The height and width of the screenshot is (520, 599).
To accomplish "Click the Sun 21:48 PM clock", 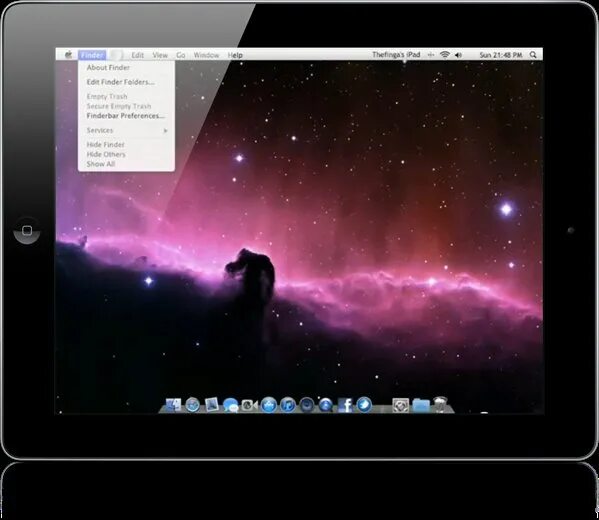I will coord(500,55).
